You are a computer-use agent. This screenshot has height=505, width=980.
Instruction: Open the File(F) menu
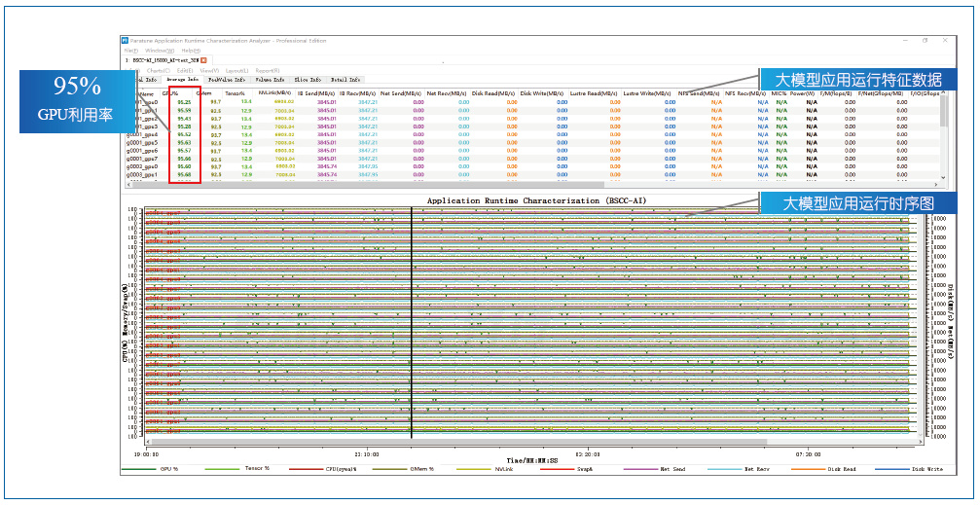click(130, 50)
